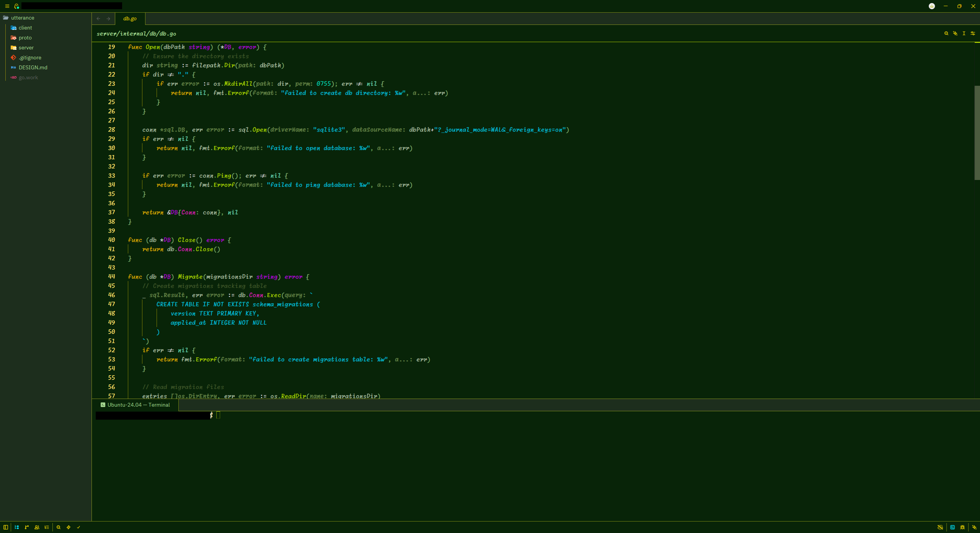Image resolution: width=980 pixels, height=533 pixels.
Task: Click the crossed-out binoculars icon
Action: point(940,527)
